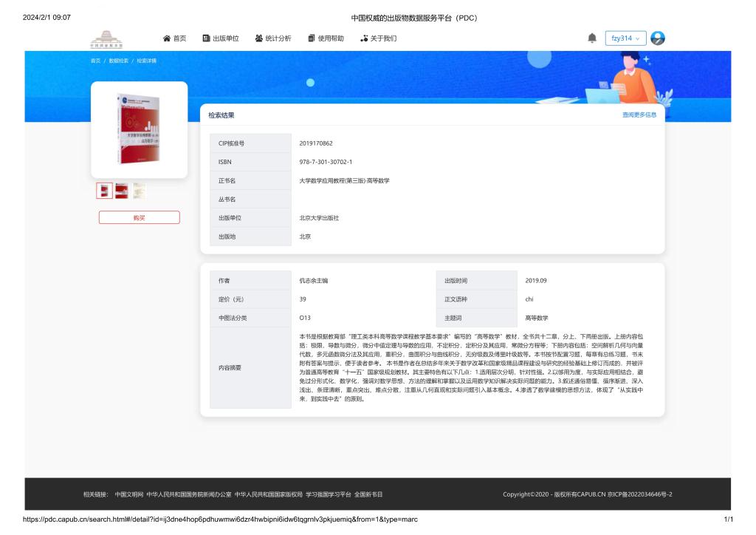Click publication date 2019.09
This screenshot has width=756, height=535.
point(536,281)
